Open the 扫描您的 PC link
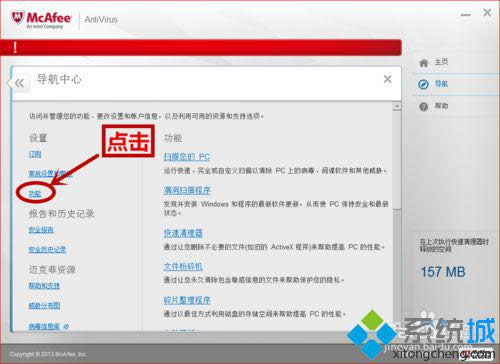Screen dimensions: 500x364 (x=187, y=157)
